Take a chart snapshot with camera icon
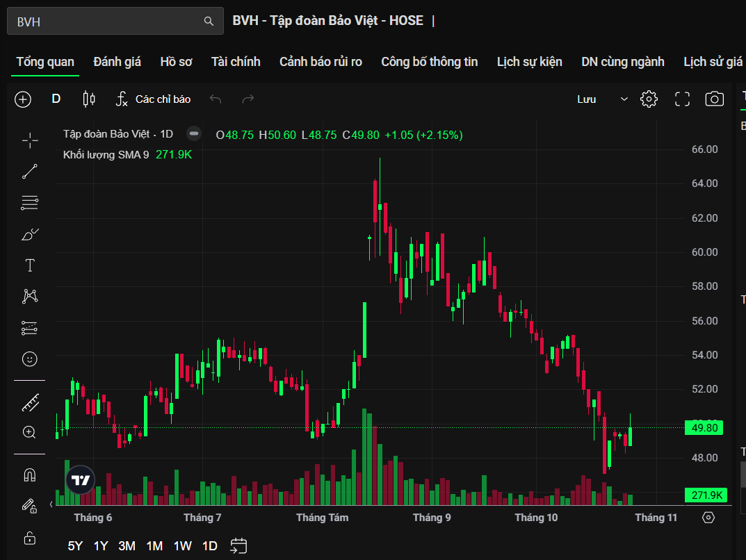 pos(714,99)
